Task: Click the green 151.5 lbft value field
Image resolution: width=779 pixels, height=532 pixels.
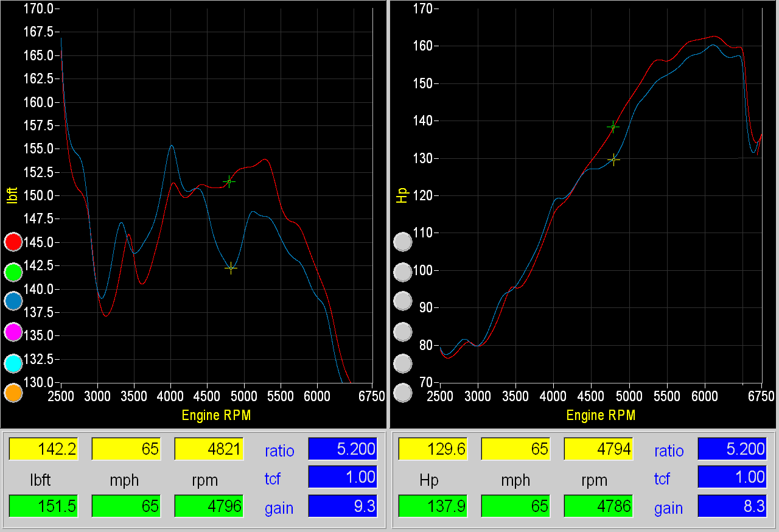Action: click(x=43, y=506)
